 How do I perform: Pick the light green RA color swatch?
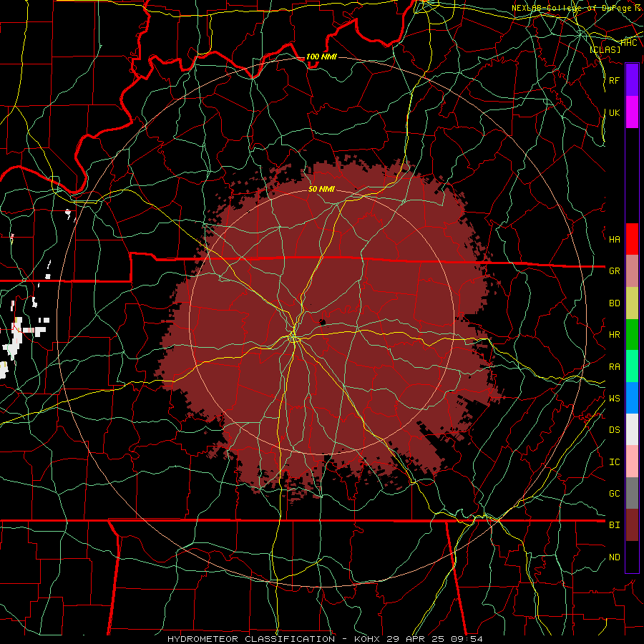coord(632,366)
